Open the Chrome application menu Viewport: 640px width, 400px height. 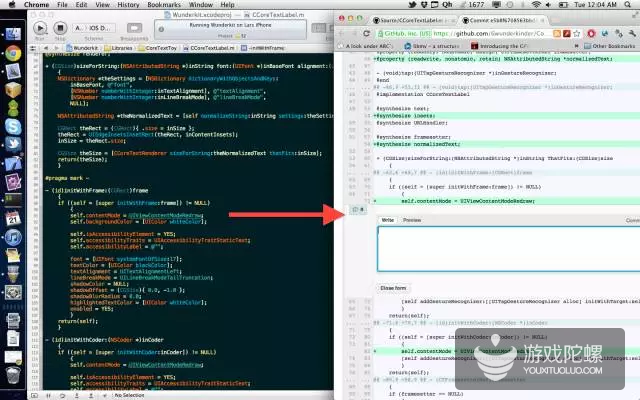coord(36,4)
